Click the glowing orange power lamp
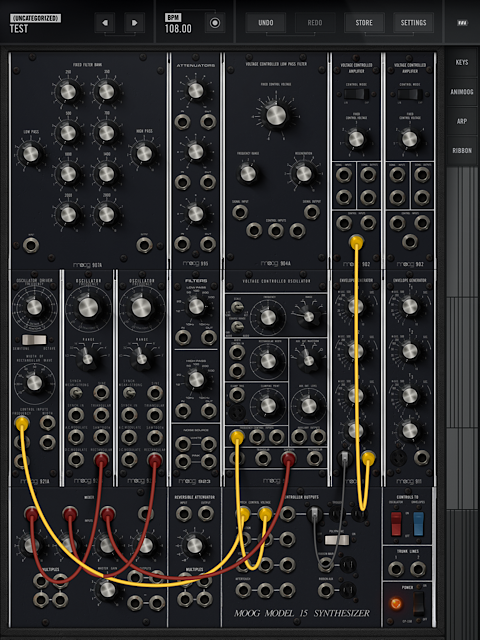Screen dimensions: 480x640 [x=395, y=603]
